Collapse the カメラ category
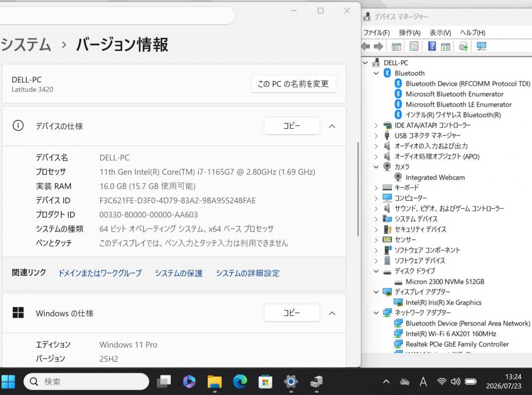This screenshot has height=395, width=532. 376,167
